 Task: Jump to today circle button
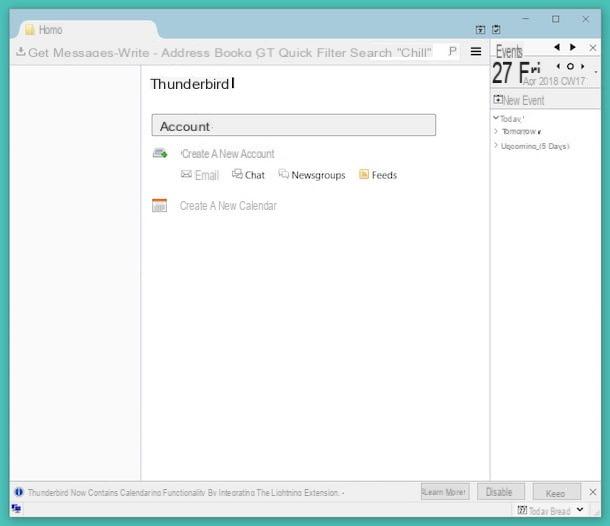click(570, 67)
